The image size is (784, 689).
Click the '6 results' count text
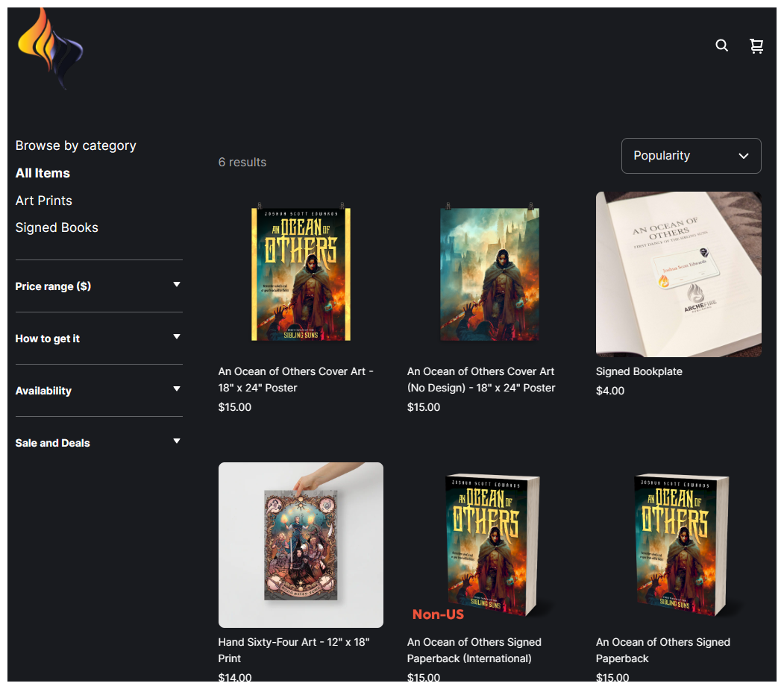(x=242, y=163)
